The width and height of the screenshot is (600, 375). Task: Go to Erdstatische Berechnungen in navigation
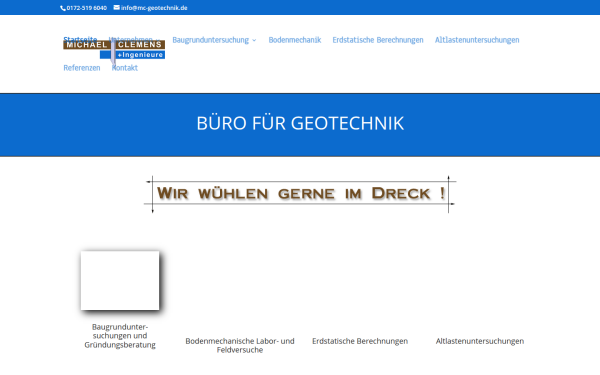[x=378, y=40]
